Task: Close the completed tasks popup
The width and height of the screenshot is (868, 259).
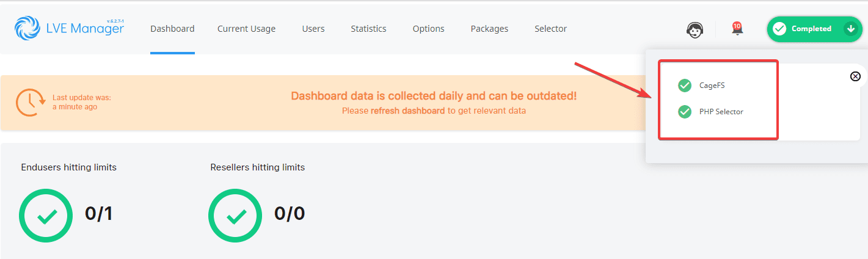Action: (x=855, y=76)
